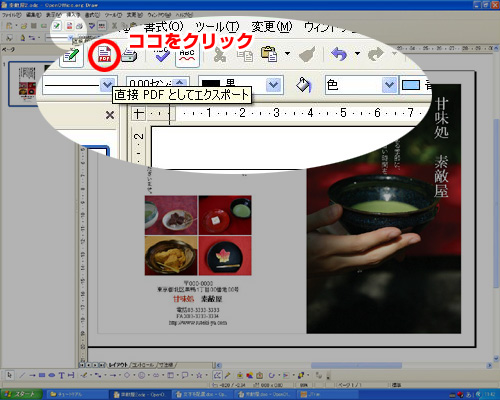Click the IME あ indicator in system tray

(x=469, y=395)
